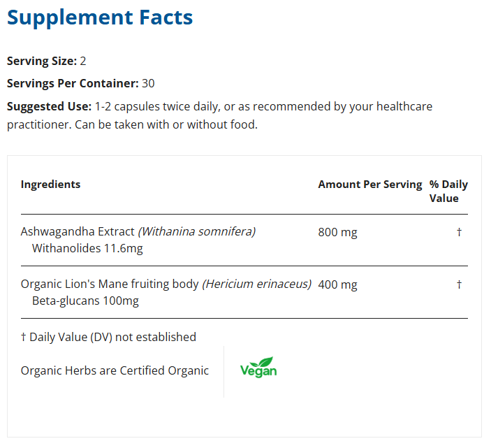Click the Serving Size label
This screenshot has height=448, width=491.
click(x=41, y=61)
